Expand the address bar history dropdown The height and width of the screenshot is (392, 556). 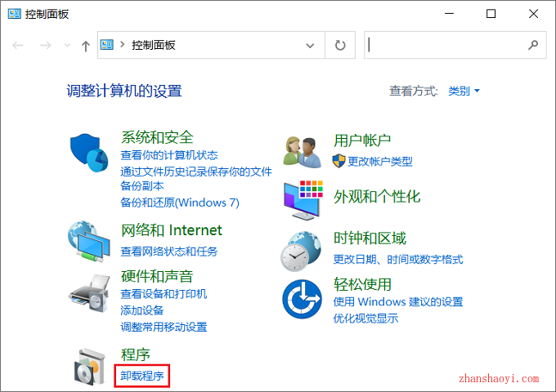tap(310, 46)
